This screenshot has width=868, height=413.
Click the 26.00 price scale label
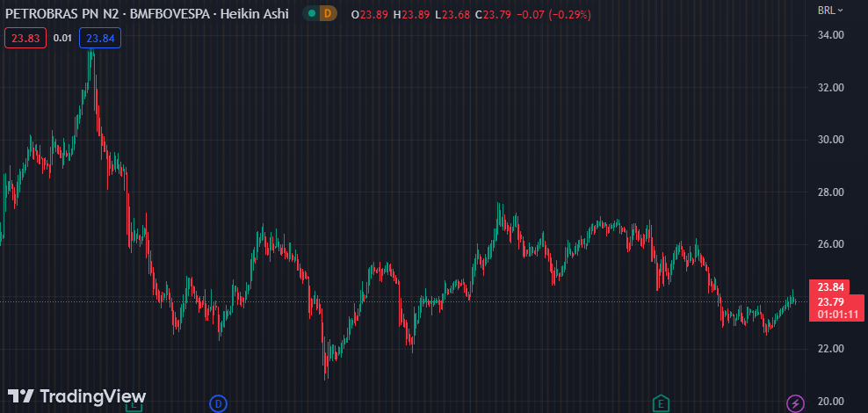(830, 244)
